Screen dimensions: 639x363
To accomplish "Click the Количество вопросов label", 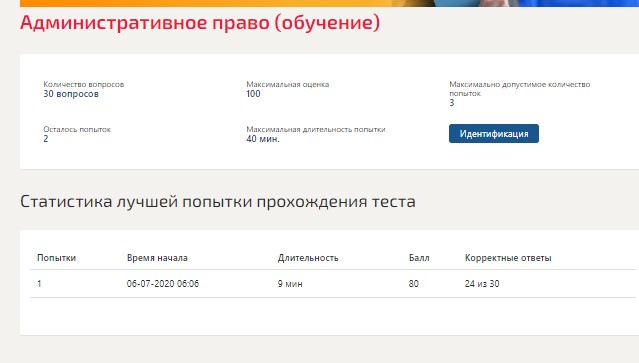I will click(x=84, y=84).
